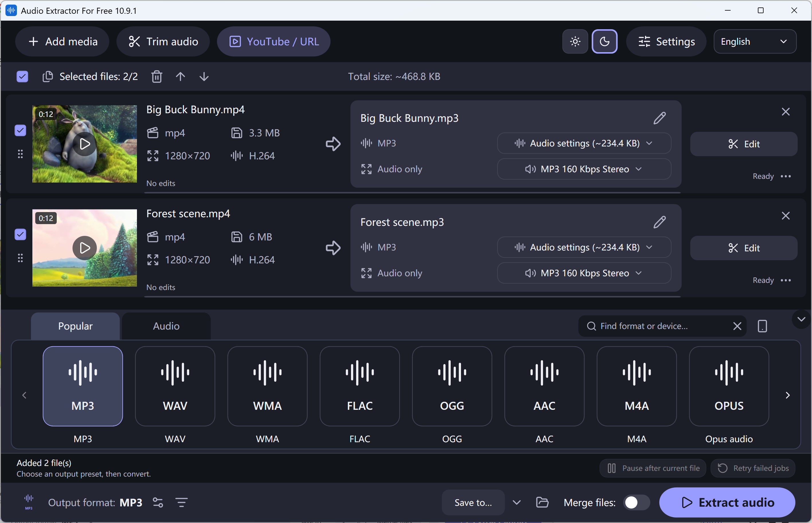Switch to light theme sun icon
The image size is (812, 523).
[x=575, y=42]
